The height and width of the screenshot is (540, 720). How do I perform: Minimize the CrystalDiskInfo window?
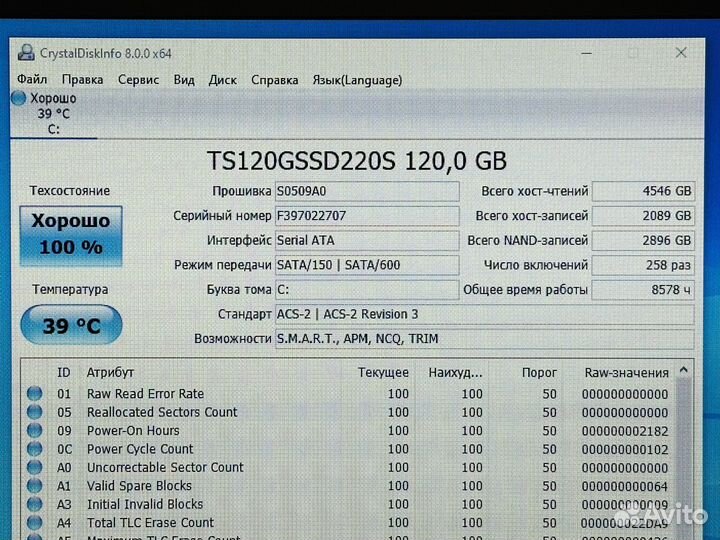click(586, 53)
